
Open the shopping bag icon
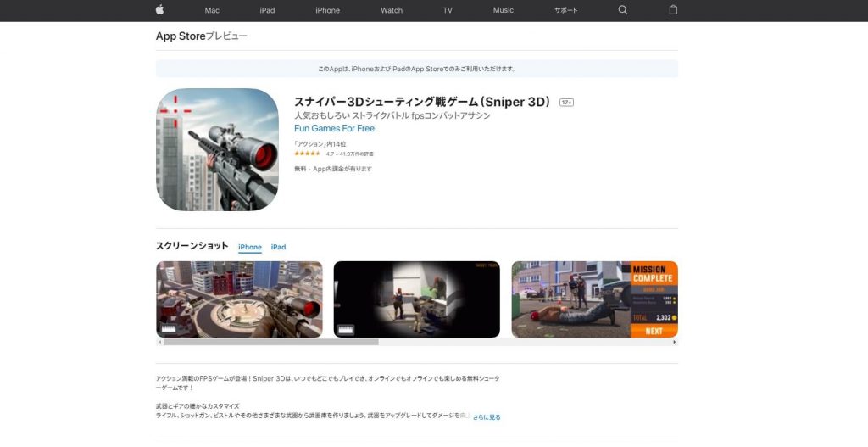(673, 10)
